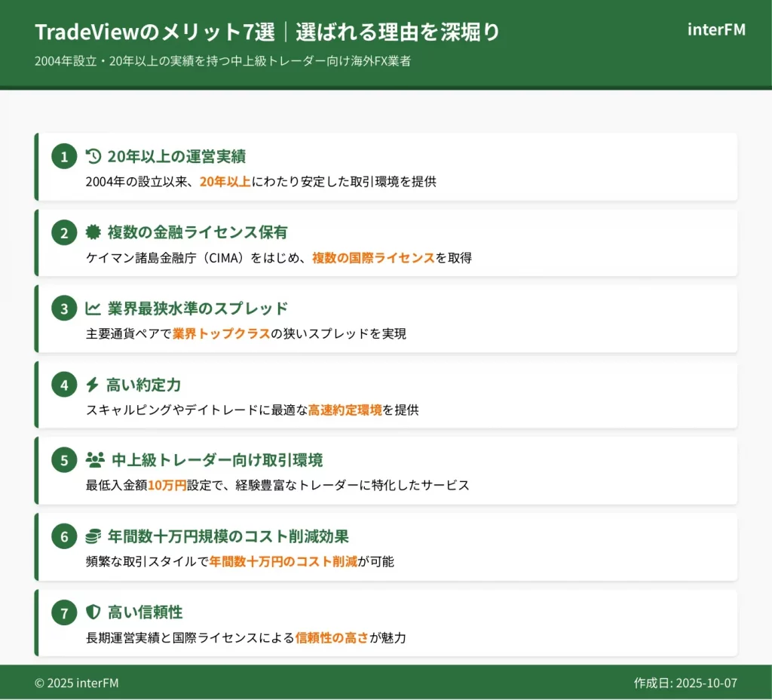Click the shield icon beside 高い信頼性
The width and height of the screenshot is (772, 700).
[x=93, y=612]
